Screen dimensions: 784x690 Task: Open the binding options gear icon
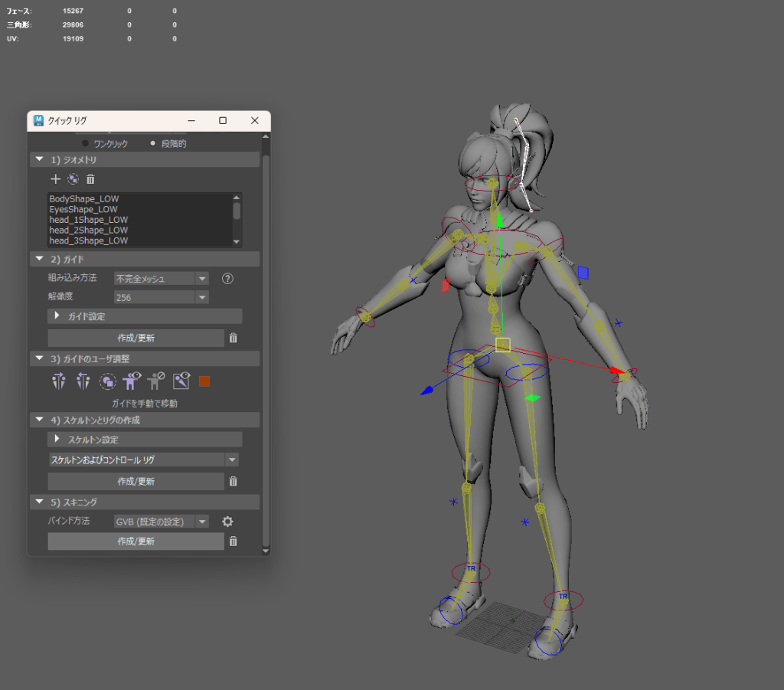[x=227, y=522]
